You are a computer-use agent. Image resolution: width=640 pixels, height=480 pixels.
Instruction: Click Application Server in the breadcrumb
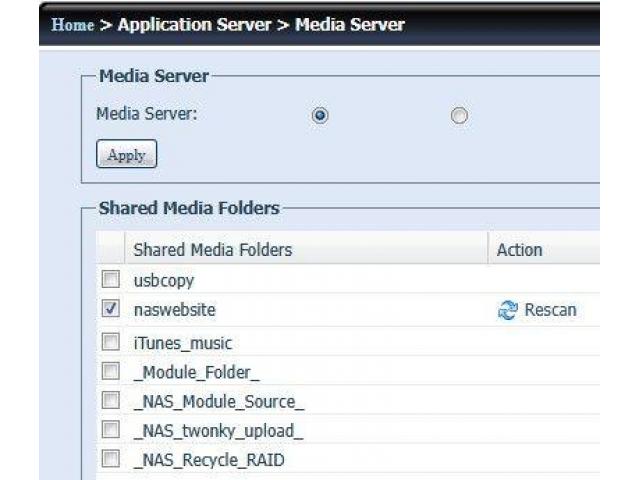195,24
